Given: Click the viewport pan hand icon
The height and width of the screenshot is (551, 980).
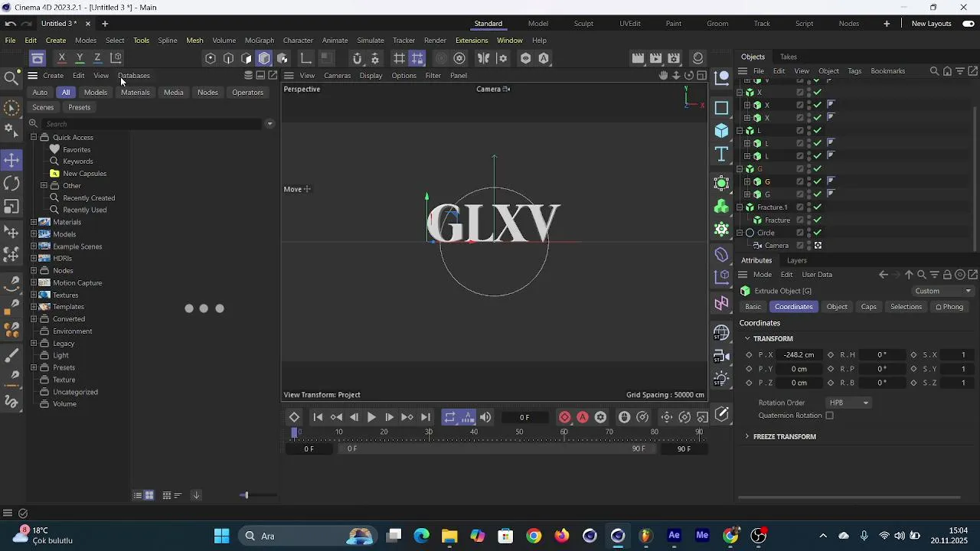Looking at the screenshot, I should click(x=663, y=75).
